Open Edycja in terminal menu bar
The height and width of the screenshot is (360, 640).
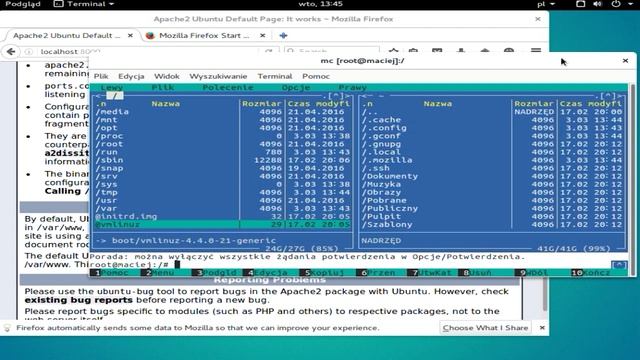point(131,76)
